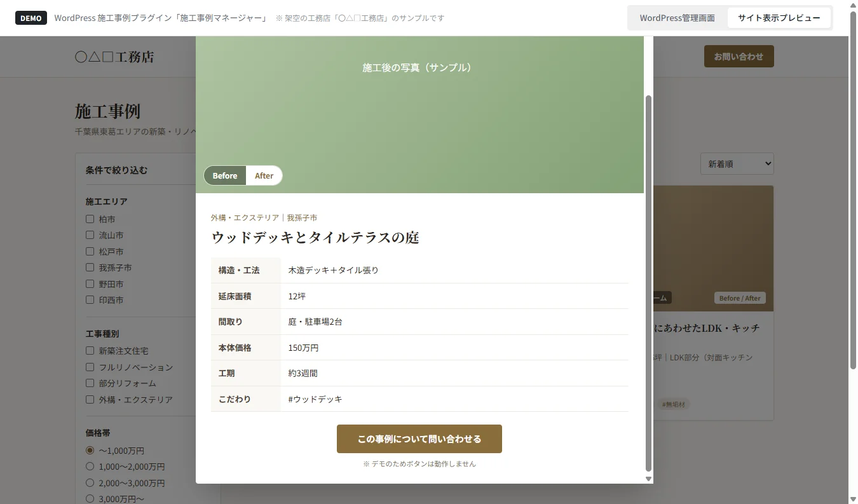
Task: Click the DEMO badge
Action: (x=31, y=18)
